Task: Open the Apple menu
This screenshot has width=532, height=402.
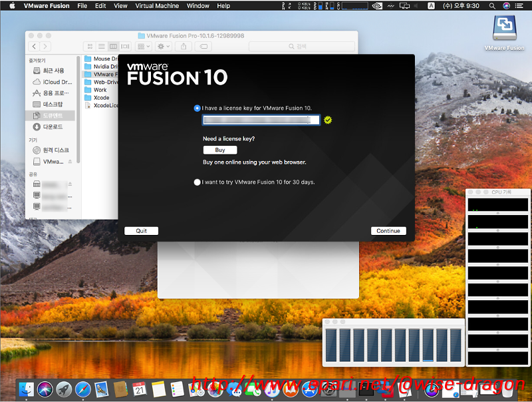Action: click(x=12, y=6)
